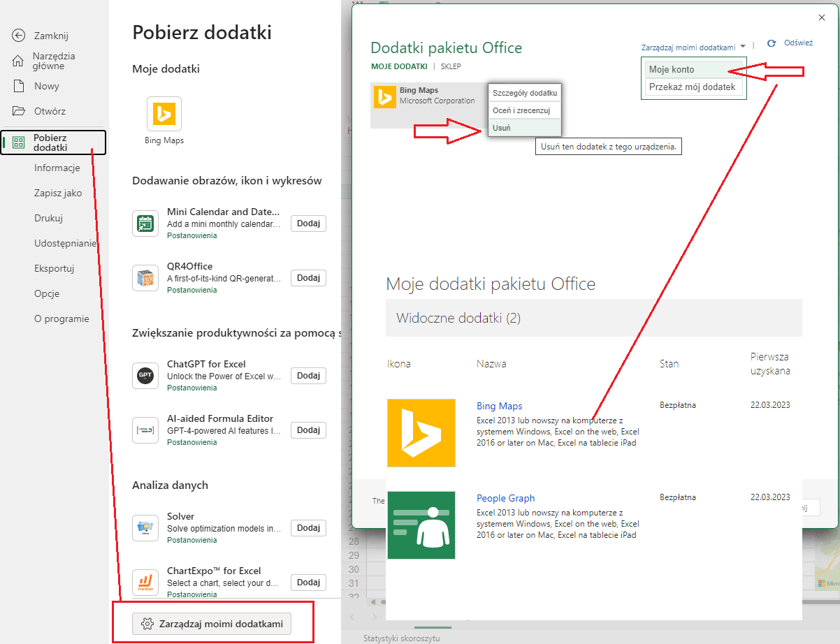Open the Bing Maps link in add-ins list
The image size is (840, 644).
pyautogui.click(x=499, y=406)
